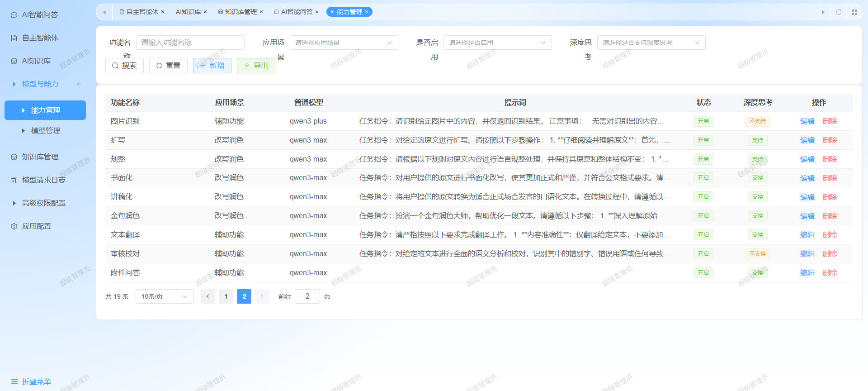This screenshot has height=391, width=868.
Task: Edit the 文本翻译 row
Action: 807,235
